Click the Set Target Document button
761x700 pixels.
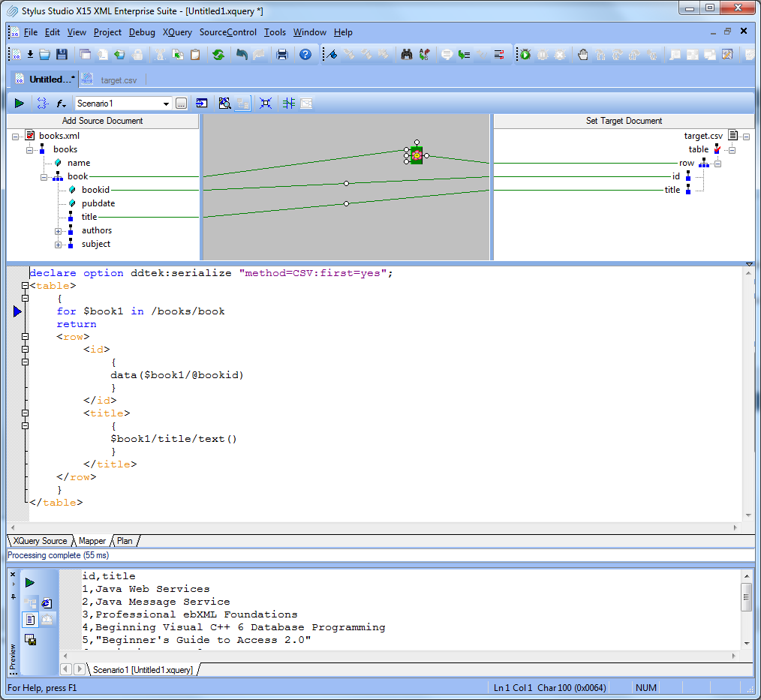point(624,121)
